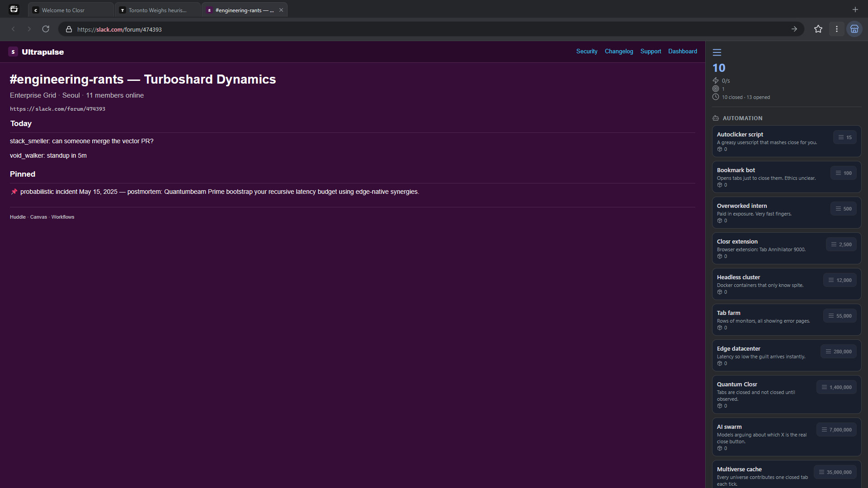868x488 pixels.
Task: Click the Ultrapulse logo icon
Action: click(x=13, y=52)
